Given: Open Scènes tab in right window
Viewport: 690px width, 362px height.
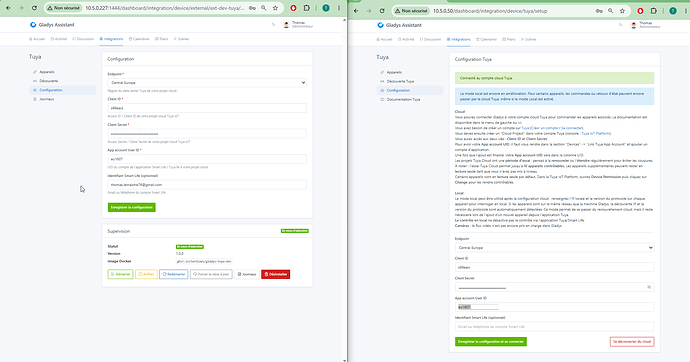Looking at the screenshot, I should click(x=529, y=39).
